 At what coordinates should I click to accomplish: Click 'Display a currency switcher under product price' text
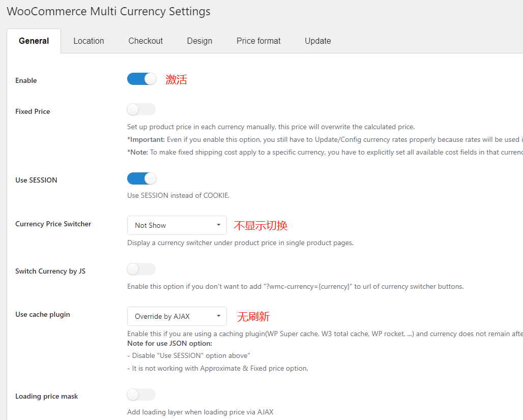click(x=241, y=243)
